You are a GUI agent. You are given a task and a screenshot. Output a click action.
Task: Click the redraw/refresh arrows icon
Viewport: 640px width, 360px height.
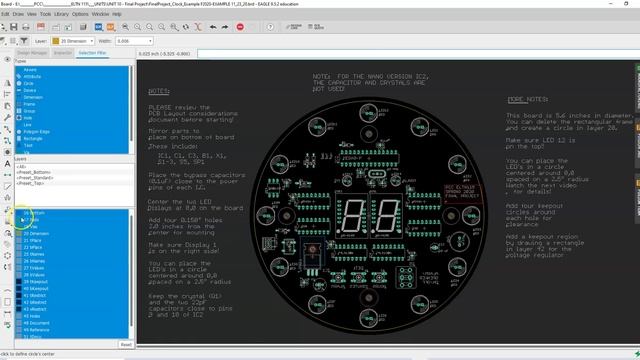point(186,27)
